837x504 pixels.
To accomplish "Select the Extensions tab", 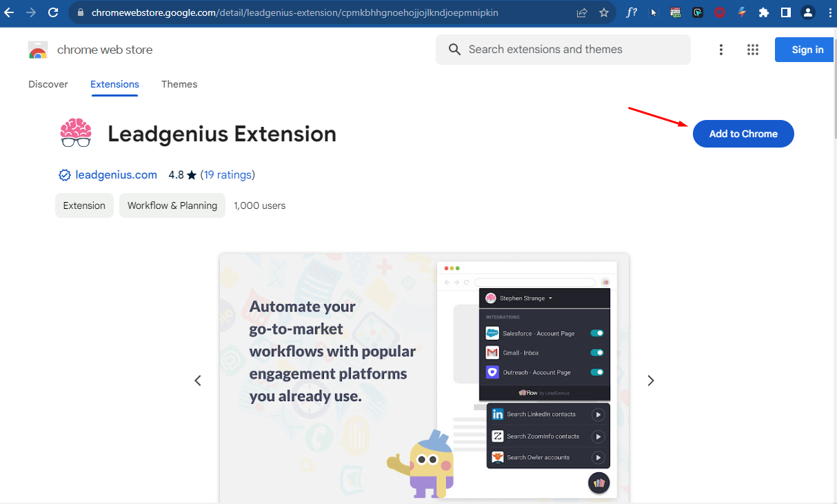I will (114, 84).
